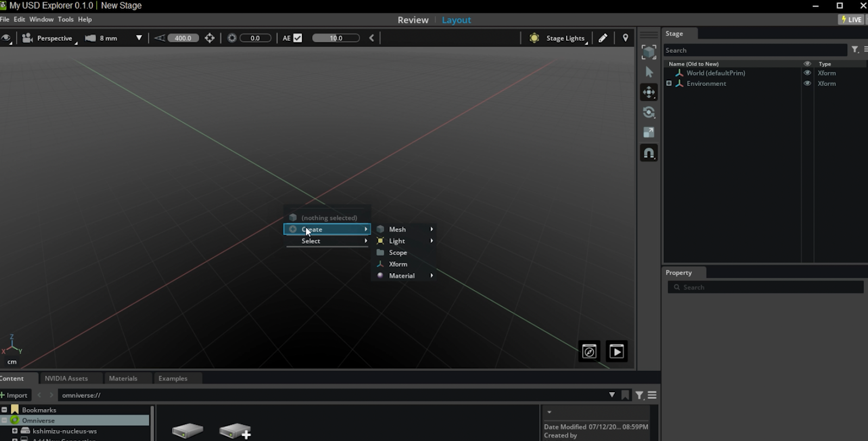Image resolution: width=868 pixels, height=441 pixels.
Task: Click the Stage filter funnel icon
Action: pyautogui.click(x=855, y=50)
